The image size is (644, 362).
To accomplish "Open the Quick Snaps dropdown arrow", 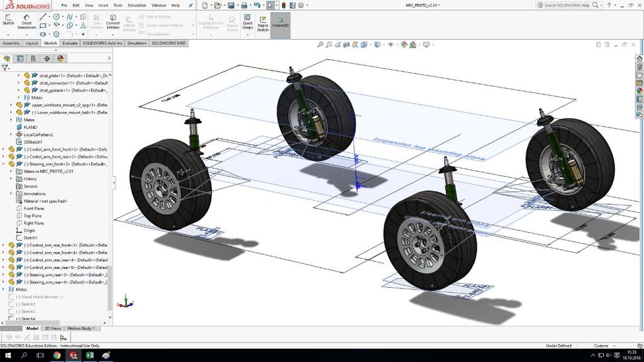I will pos(248,35).
